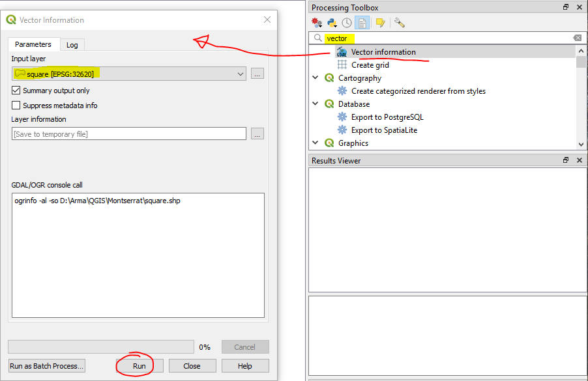Enable Suppress metadata info

[x=16, y=106]
